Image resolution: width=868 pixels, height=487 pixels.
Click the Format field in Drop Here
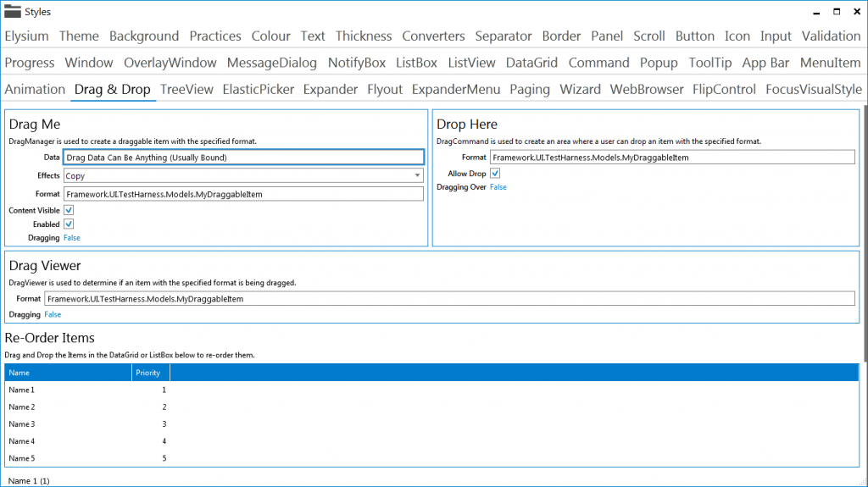[x=672, y=158]
